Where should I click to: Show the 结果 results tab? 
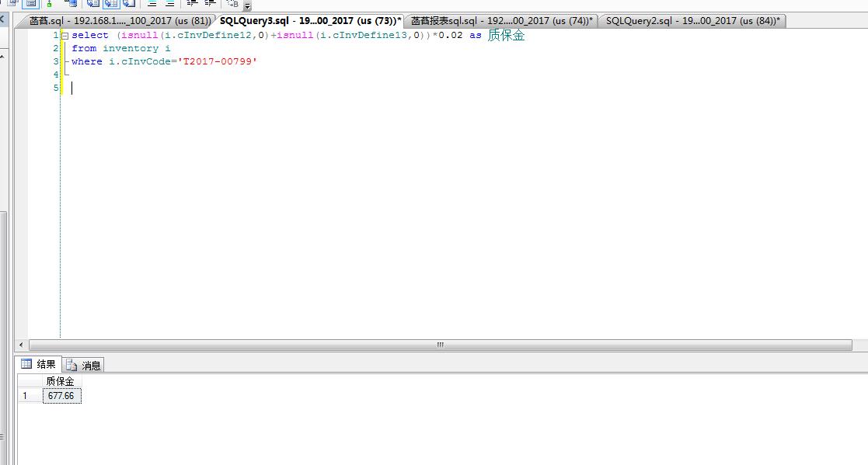coord(39,364)
